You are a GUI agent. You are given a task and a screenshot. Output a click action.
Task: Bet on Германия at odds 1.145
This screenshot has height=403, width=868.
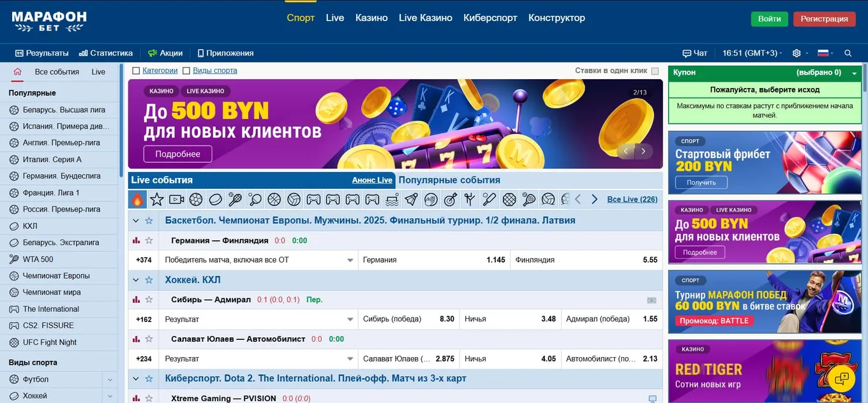pos(434,260)
